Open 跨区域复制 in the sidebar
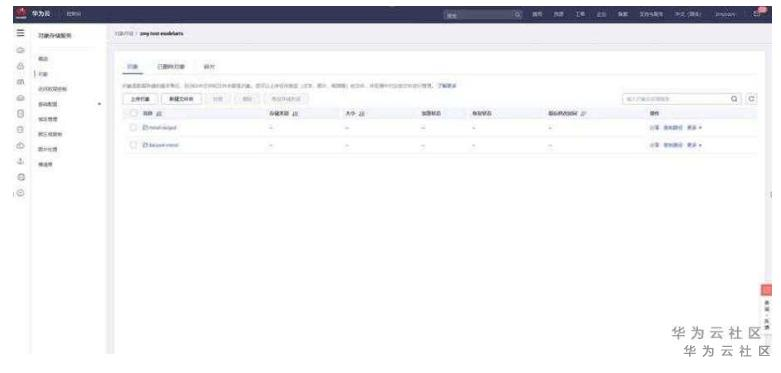This screenshot has width=781, height=373. 50,134
